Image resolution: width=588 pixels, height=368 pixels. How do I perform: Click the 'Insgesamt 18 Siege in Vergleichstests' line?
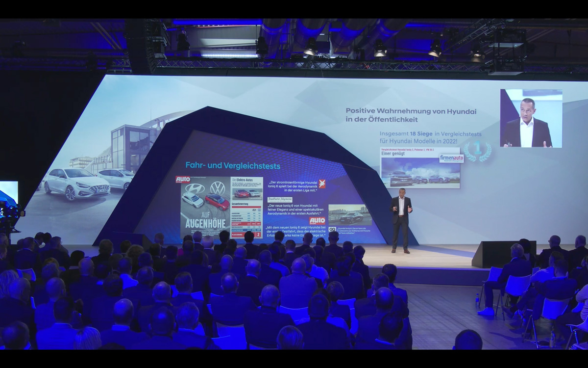point(430,133)
